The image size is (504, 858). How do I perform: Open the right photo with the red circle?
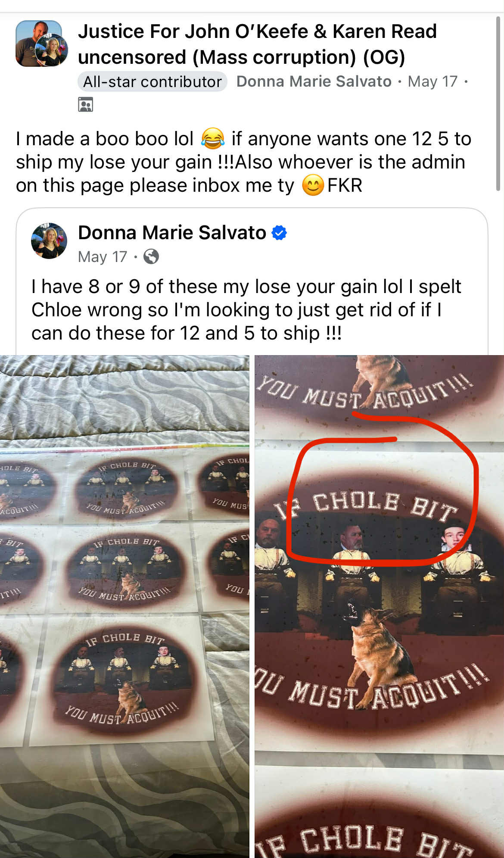pos(379,606)
